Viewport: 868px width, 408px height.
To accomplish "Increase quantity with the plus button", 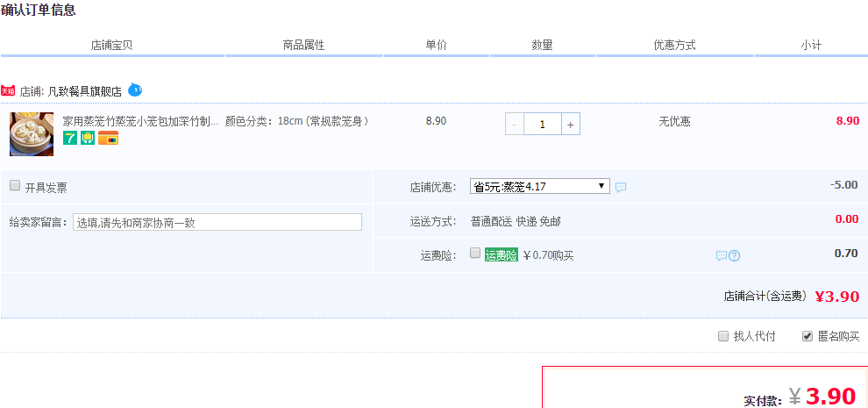I will click(x=570, y=125).
